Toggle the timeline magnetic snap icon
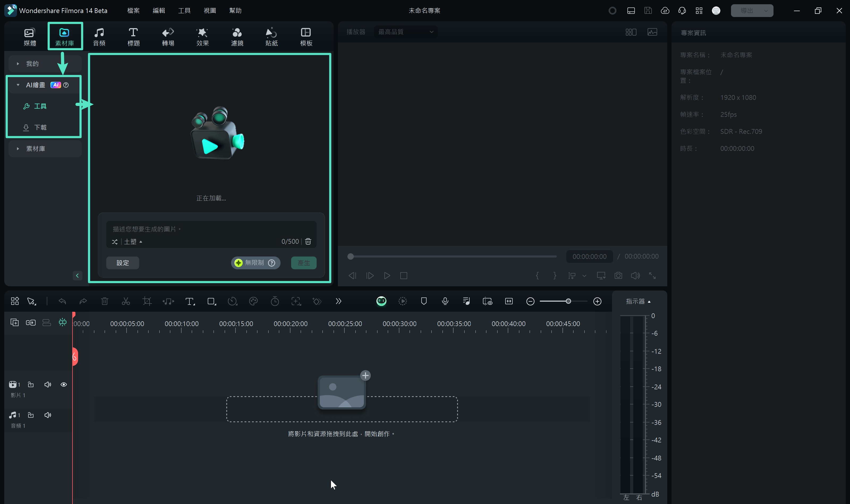This screenshot has height=504, width=850. click(x=62, y=322)
